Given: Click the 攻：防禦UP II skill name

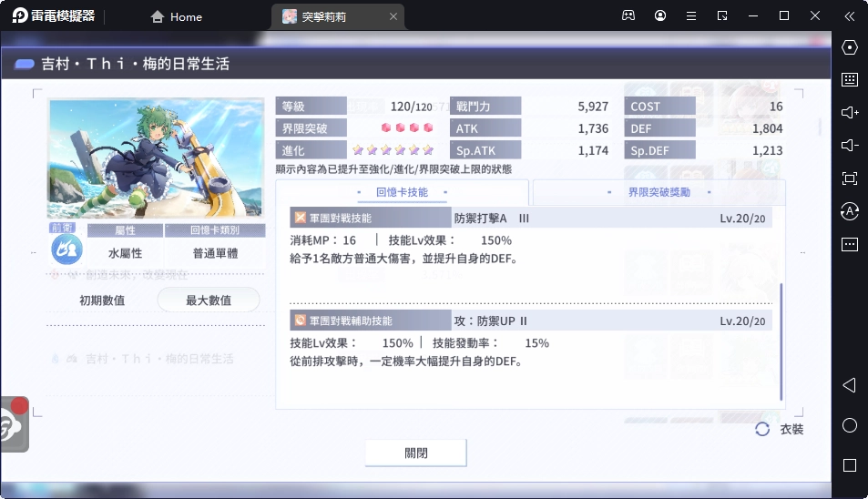Looking at the screenshot, I should (490, 321).
